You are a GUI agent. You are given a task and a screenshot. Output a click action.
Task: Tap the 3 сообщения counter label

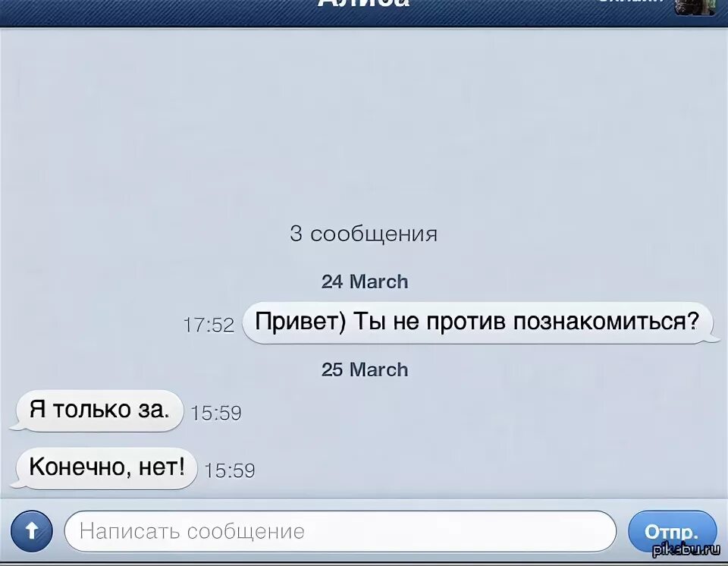pos(363,234)
